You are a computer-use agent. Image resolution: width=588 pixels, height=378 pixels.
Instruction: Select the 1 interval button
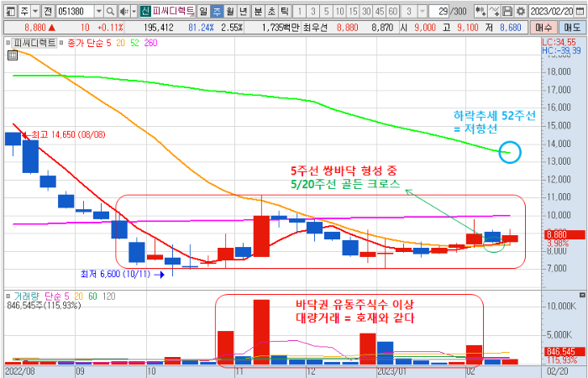pyautogui.click(x=299, y=12)
